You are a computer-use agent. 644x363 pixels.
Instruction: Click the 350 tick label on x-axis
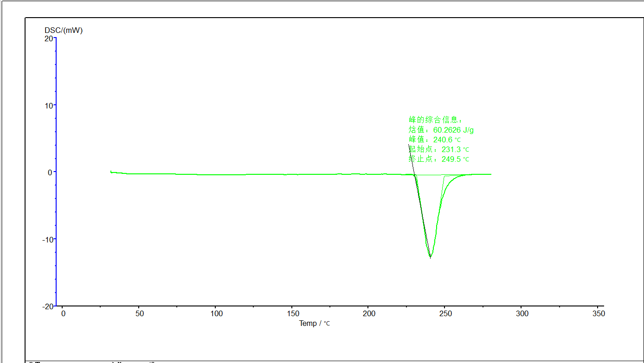(x=599, y=313)
